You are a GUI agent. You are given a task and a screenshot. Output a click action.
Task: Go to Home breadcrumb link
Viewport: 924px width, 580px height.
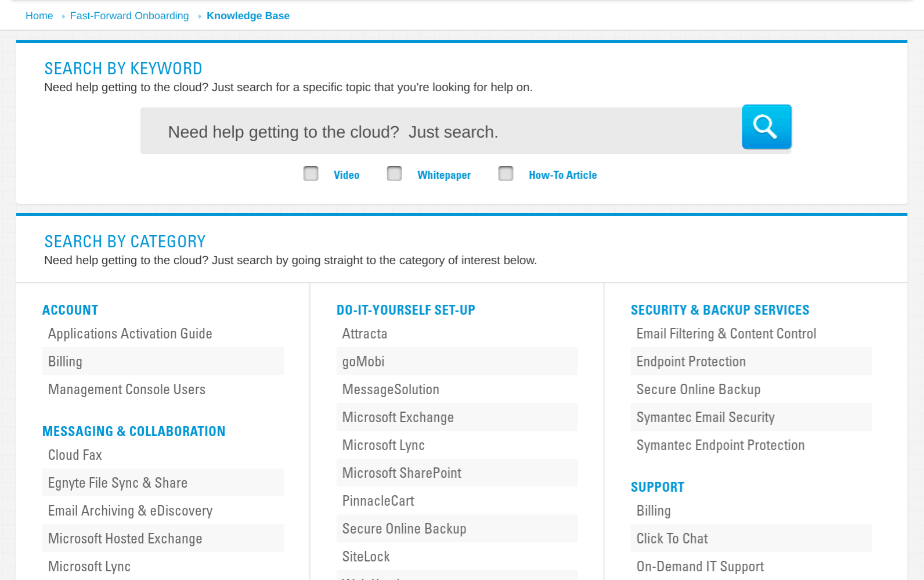39,16
